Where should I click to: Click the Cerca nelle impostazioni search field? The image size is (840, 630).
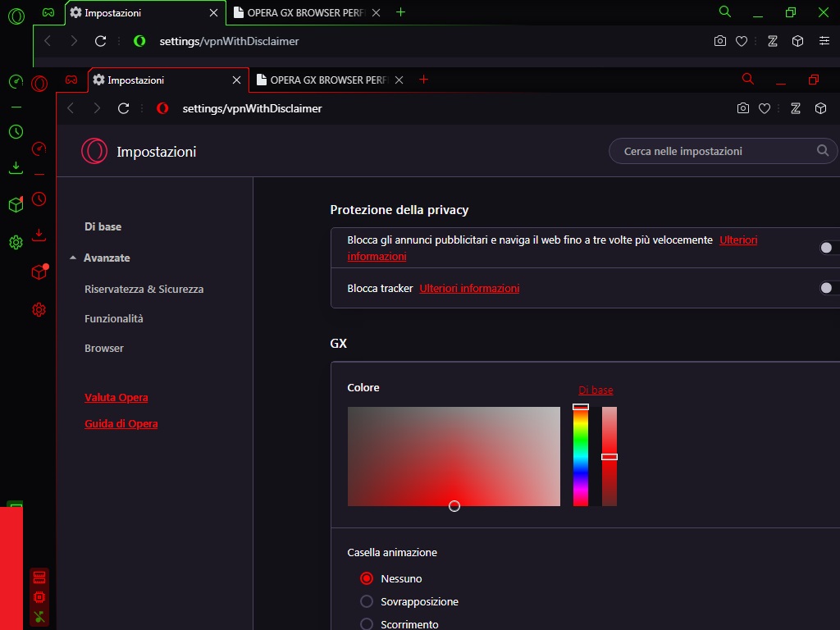pos(724,151)
